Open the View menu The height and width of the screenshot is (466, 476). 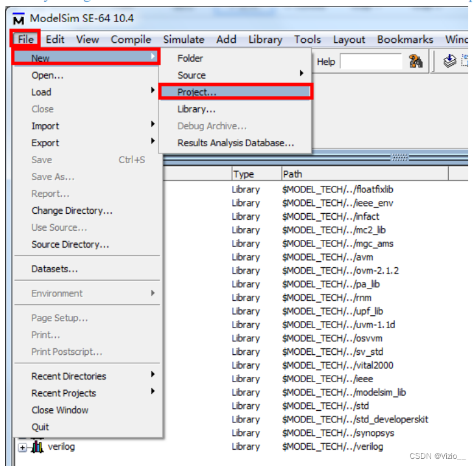coord(88,39)
